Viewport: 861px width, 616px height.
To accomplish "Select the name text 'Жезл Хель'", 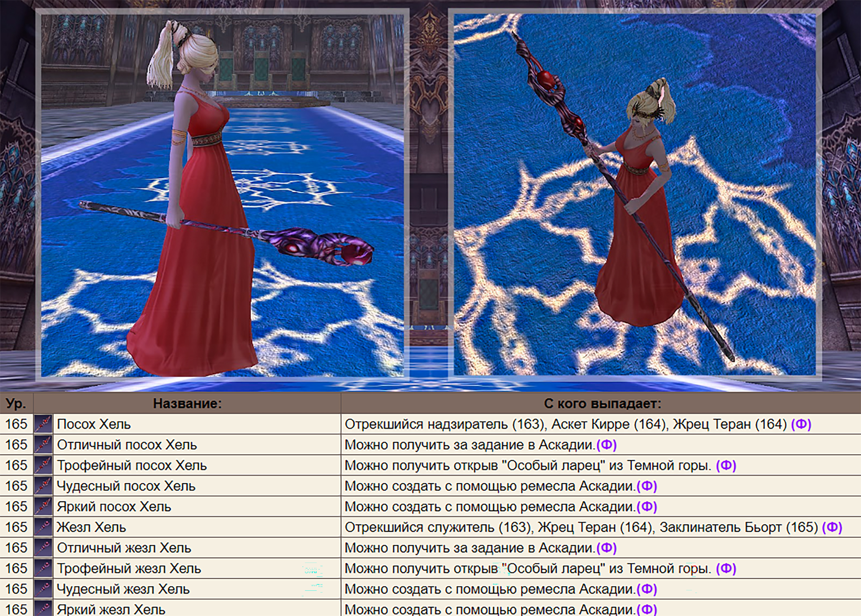I will pos(91,527).
